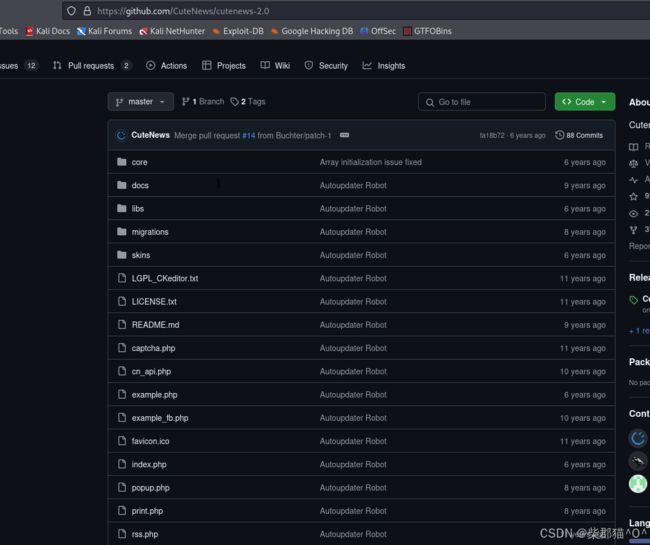Open GTFOBins bookmark
Image resolution: width=650 pixels, height=545 pixels.
tap(427, 31)
